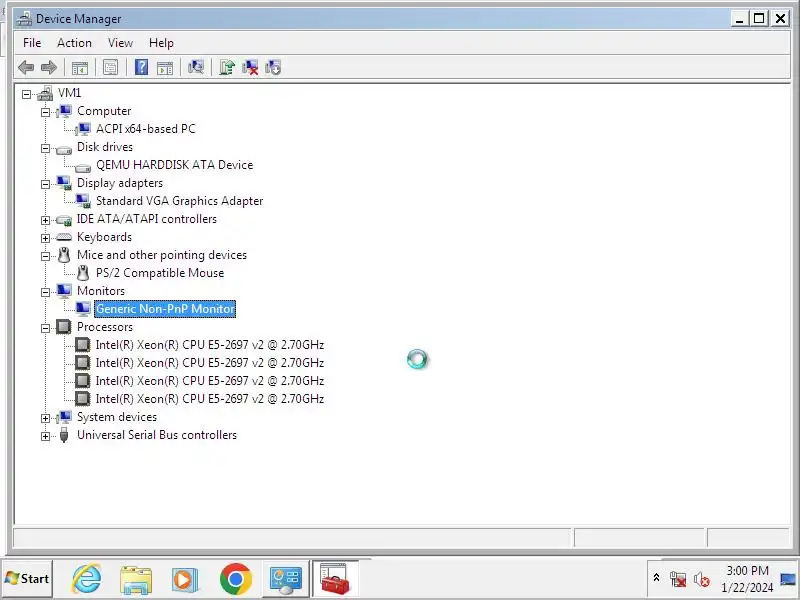Collapse the Computer category
This screenshot has height=600, width=800.
pyautogui.click(x=45, y=112)
